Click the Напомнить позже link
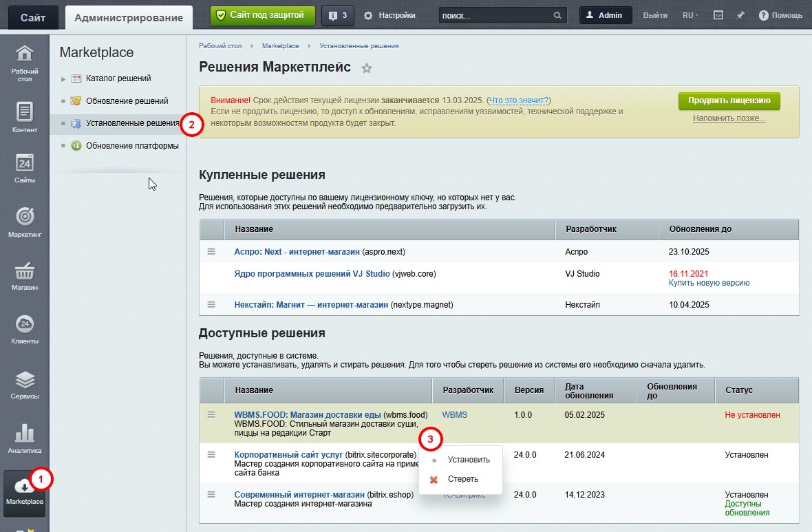812x532 pixels. [x=729, y=118]
